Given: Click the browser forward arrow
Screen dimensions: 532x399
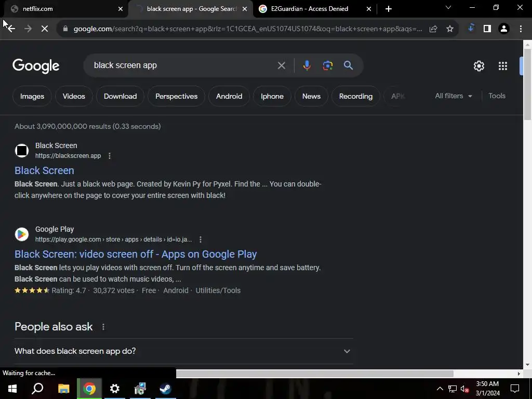Looking at the screenshot, I should click(x=28, y=29).
